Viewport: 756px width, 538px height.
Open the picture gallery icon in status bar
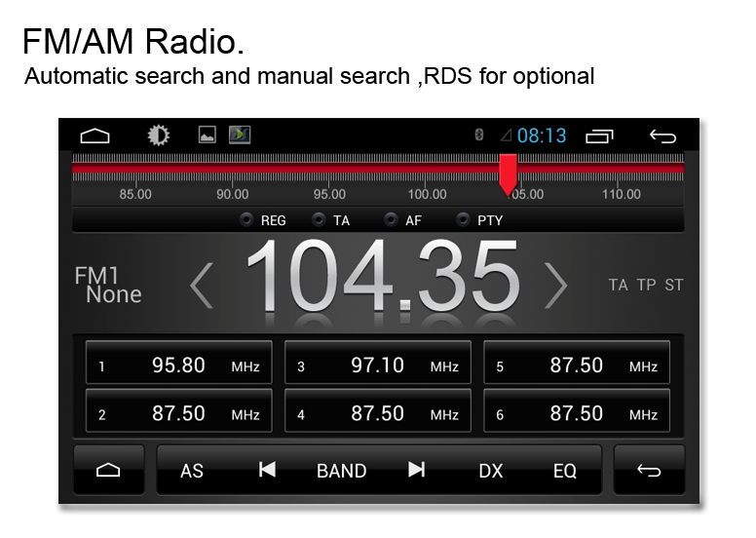[208, 135]
